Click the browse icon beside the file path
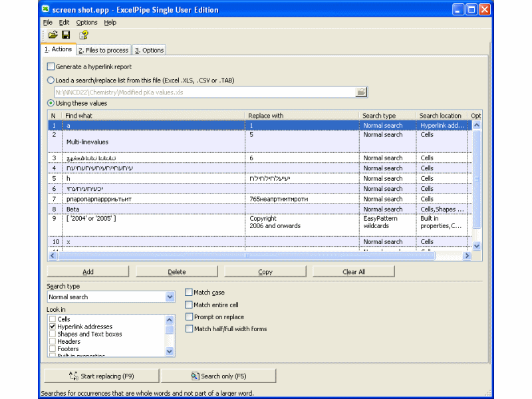Image resolution: width=532 pixels, height=399 pixels. (x=361, y=92)
